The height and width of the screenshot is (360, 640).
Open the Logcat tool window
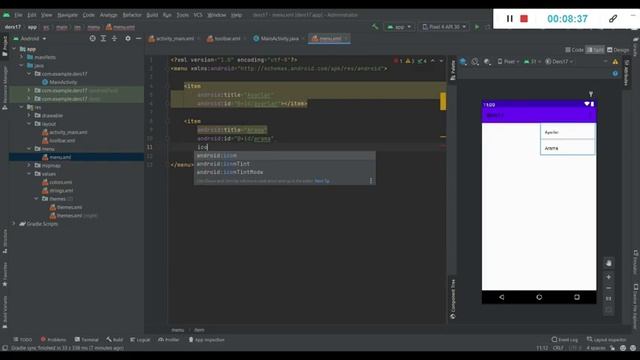tap(140, 340)
